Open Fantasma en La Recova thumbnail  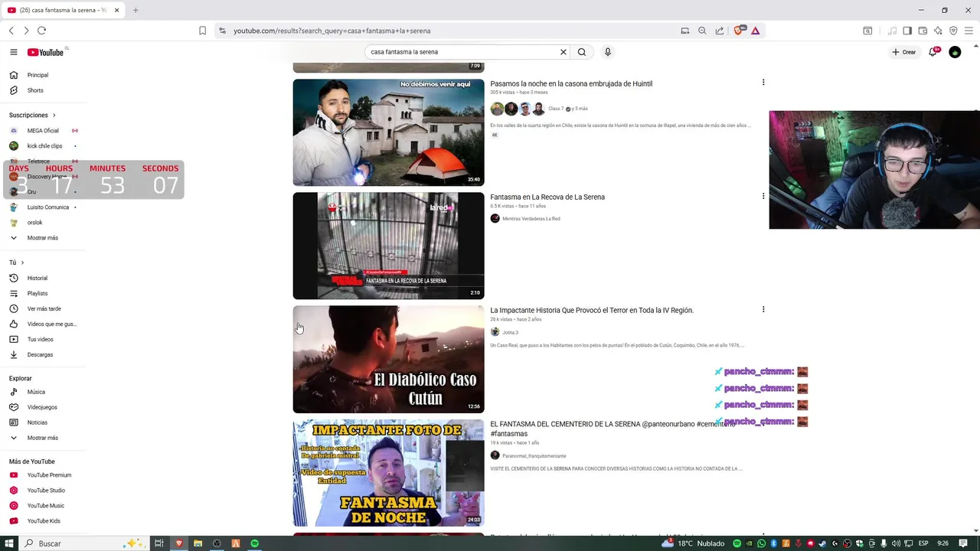click(388, 246)
